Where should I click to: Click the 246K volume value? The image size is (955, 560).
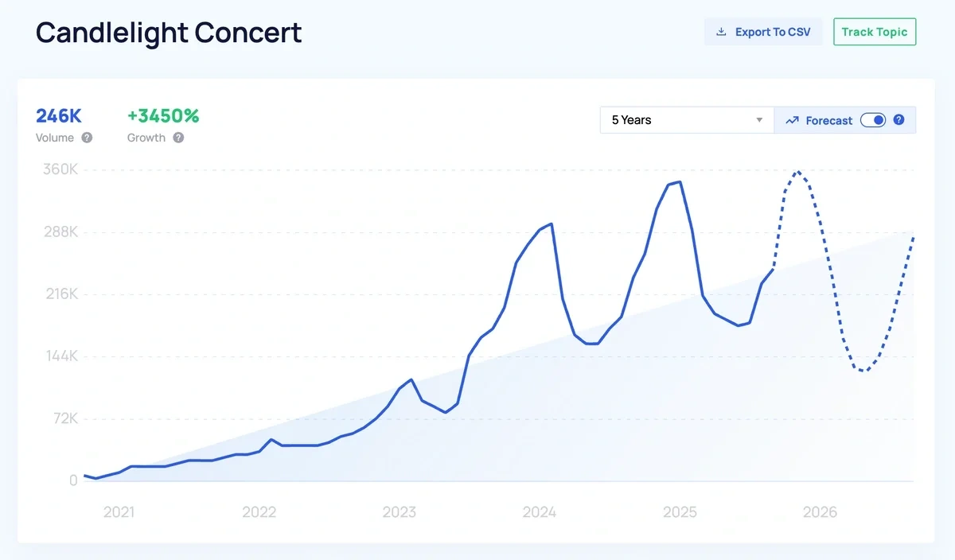click(59, 116)
